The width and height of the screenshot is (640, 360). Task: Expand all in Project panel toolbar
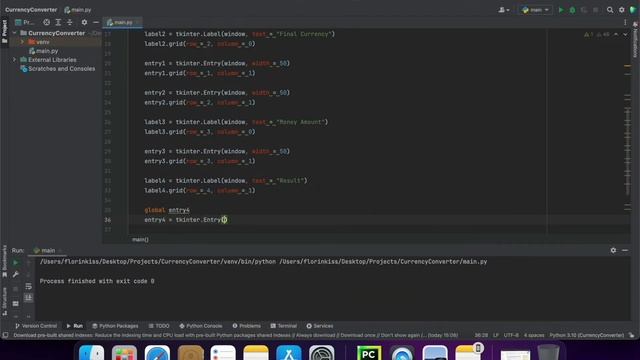pos(58,22)
